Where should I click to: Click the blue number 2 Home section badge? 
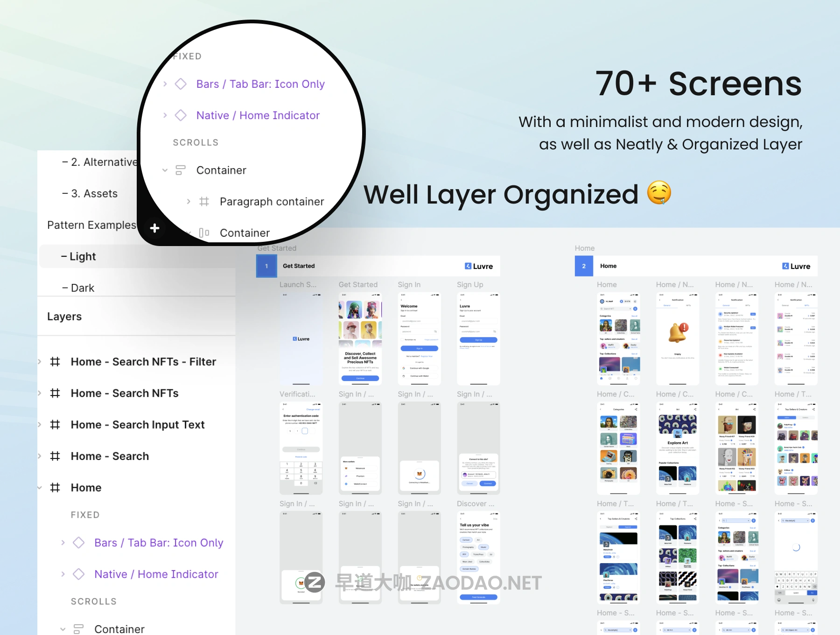[x=584, y=266]
